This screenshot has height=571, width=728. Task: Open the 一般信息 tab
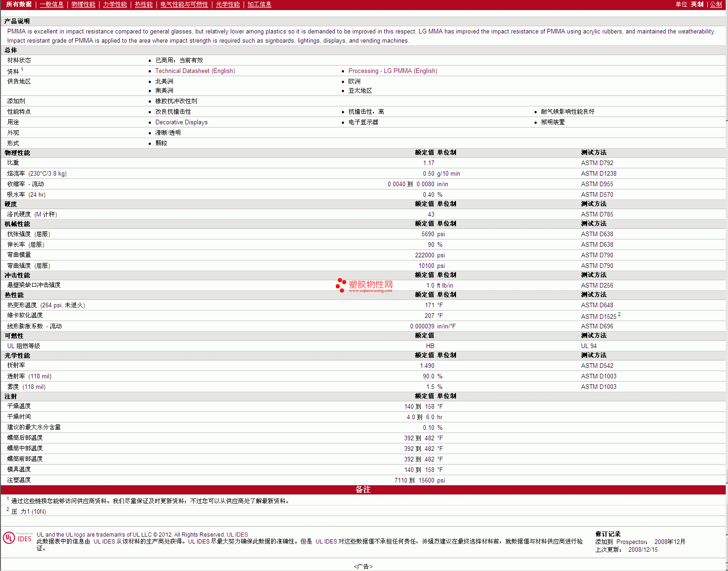tap(52, 5)
